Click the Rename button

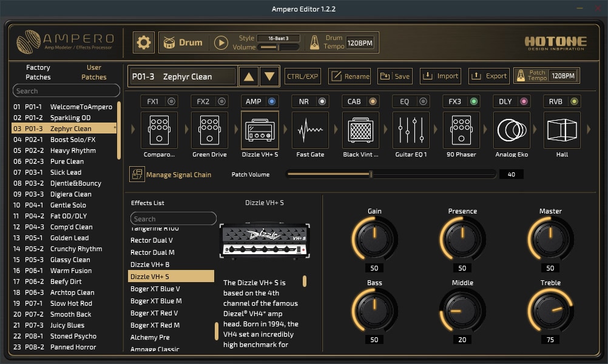coord(350,76)
